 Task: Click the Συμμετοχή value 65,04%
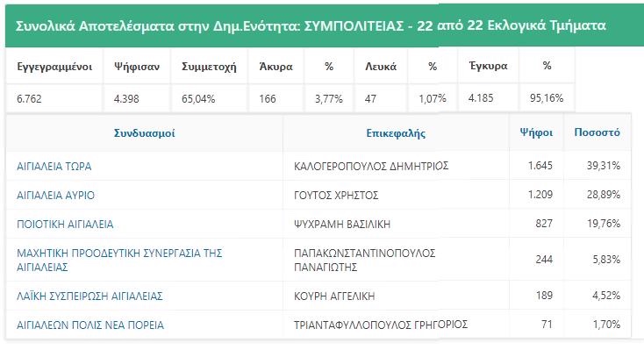tap(198, 99)
